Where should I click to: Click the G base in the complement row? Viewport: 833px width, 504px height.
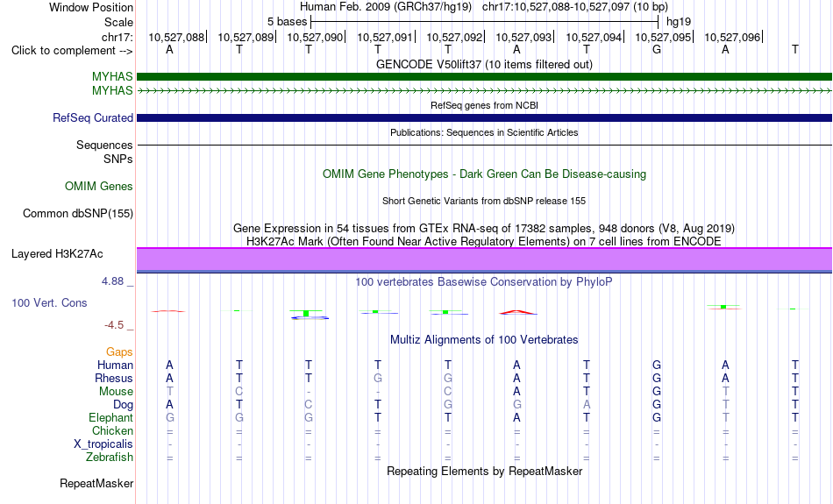(657, 49)
